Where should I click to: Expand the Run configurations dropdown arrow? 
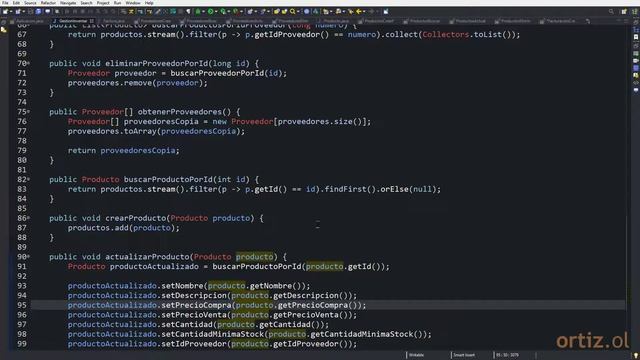click(216, 11)
